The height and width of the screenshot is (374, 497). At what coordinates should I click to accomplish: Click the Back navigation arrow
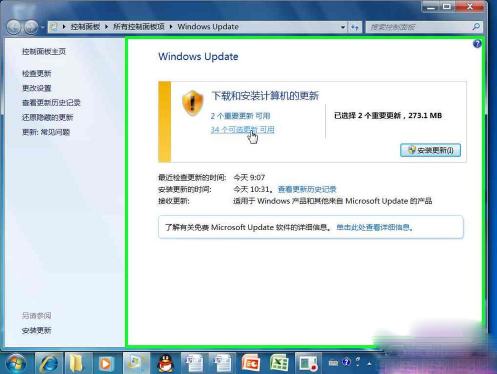[x=14, y=27]
